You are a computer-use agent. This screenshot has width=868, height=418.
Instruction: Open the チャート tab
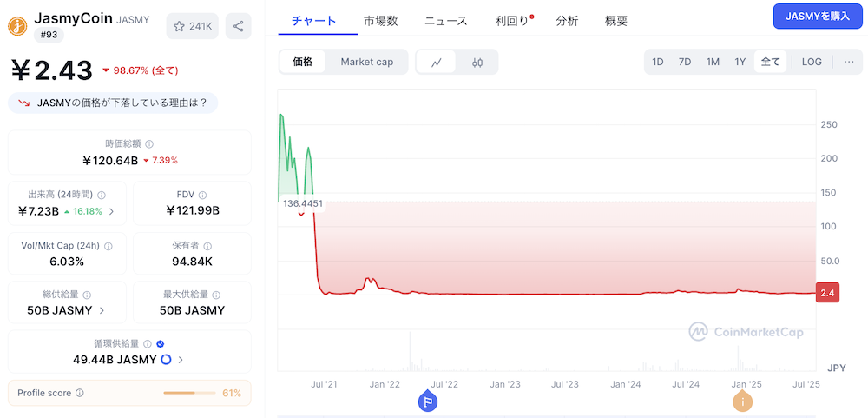tap(314, 21)
